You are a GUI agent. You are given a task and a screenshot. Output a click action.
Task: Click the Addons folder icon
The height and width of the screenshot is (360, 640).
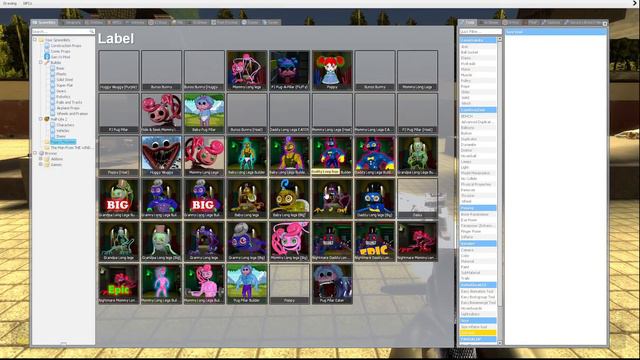(x=47, y=159)
